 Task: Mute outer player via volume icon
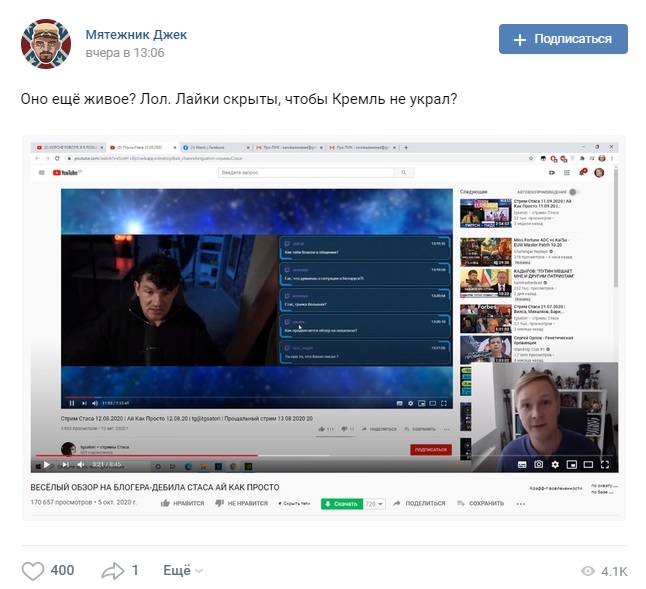81,465
